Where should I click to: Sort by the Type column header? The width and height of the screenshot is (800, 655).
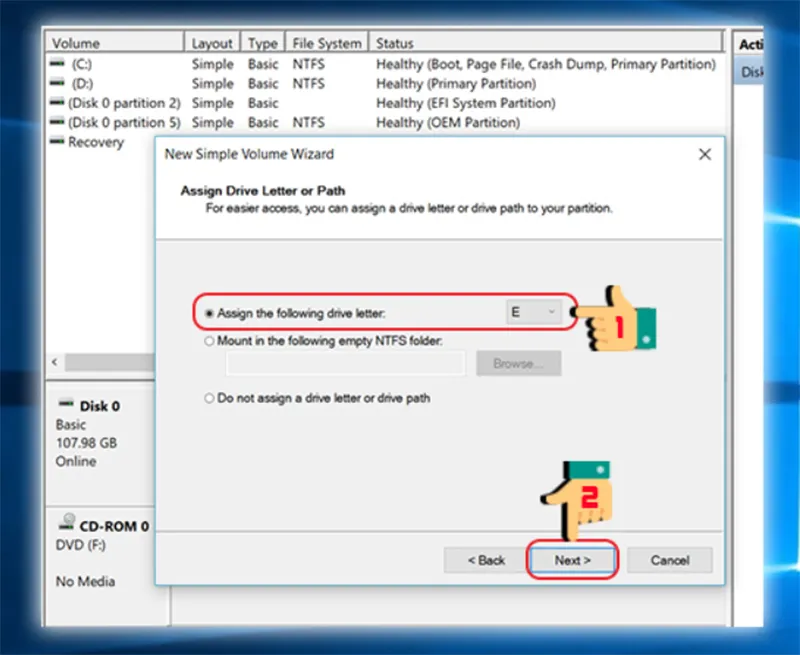pos(263,43)
